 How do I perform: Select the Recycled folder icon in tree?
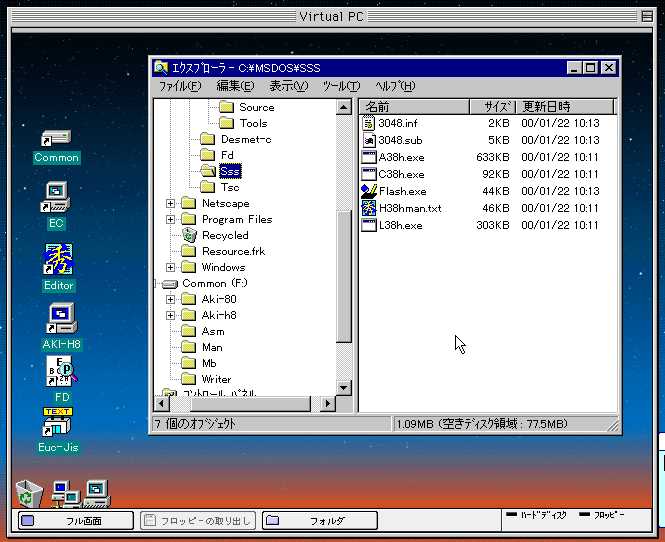[189, 235]
